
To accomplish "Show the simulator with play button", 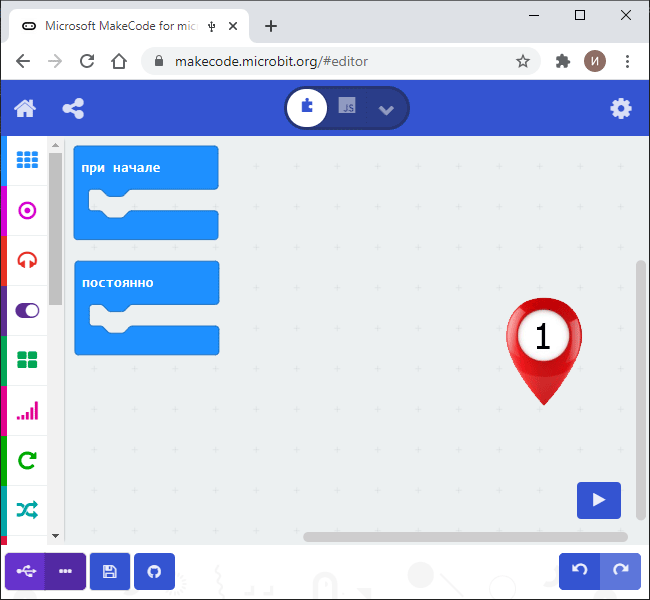I will [x=599, y=500].
